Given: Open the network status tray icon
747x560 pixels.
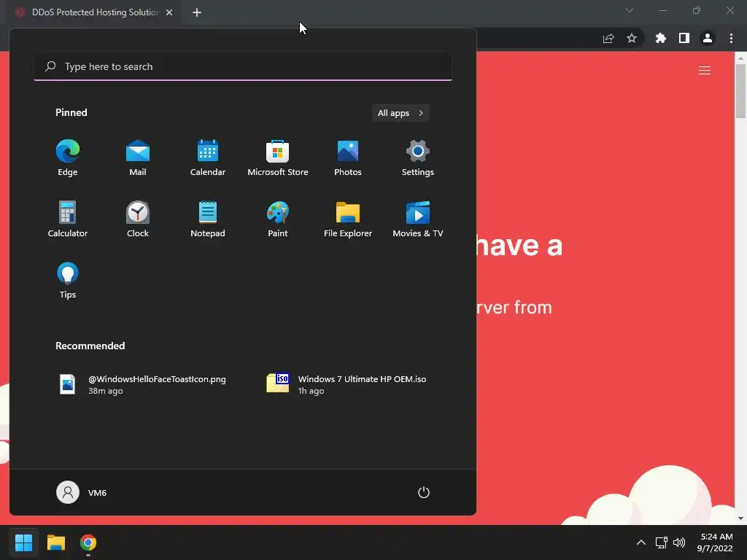Looking at the screenshot, I should 661,542.
